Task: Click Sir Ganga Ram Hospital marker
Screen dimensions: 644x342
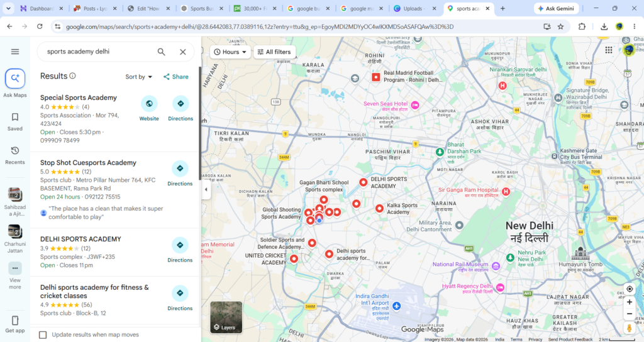Action: coord(506,192)
